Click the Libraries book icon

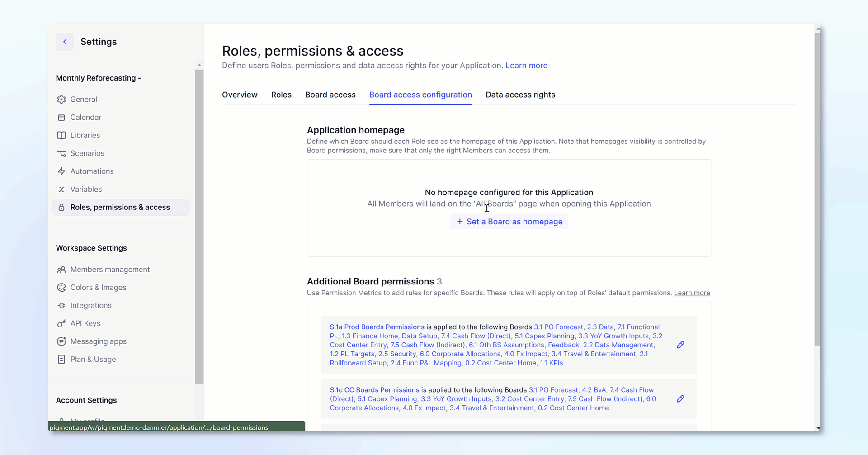pyautogui.click(x=61, y=135)
